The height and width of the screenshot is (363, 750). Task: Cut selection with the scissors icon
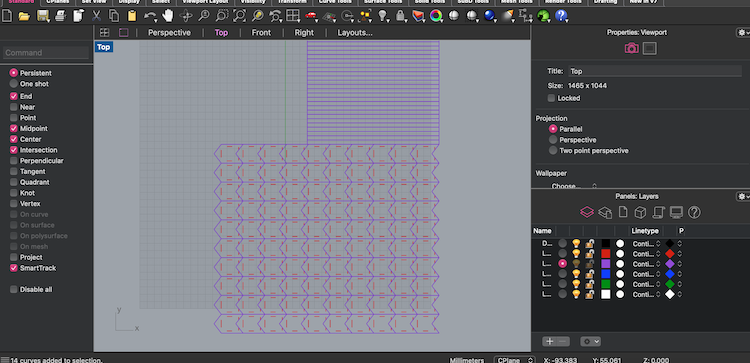[x=96, y=16]
